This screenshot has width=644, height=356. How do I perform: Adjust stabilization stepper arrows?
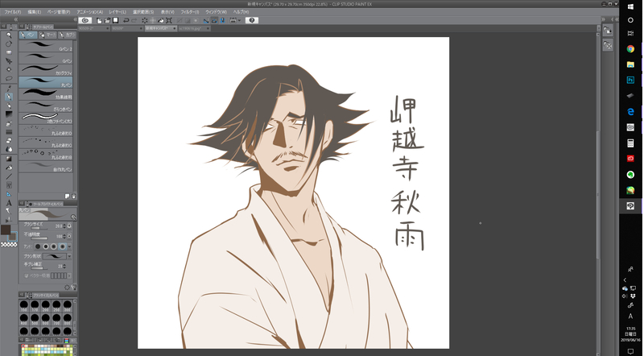coord(64,267)
